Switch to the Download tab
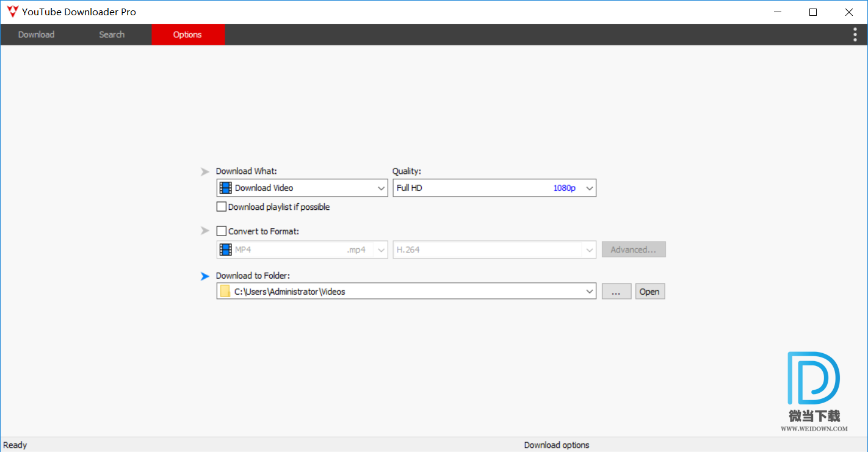The width and height of the screenshot is (868, 452). coord(36,35)
